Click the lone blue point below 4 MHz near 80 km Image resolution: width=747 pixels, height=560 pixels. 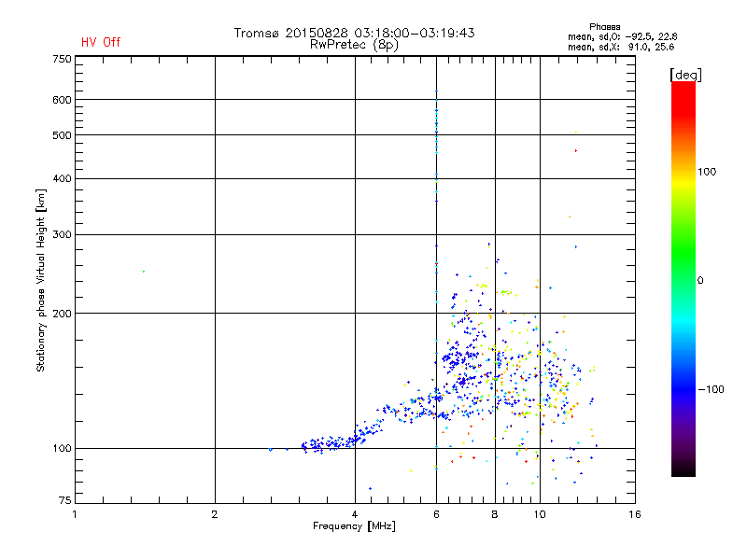coord(370,488)
